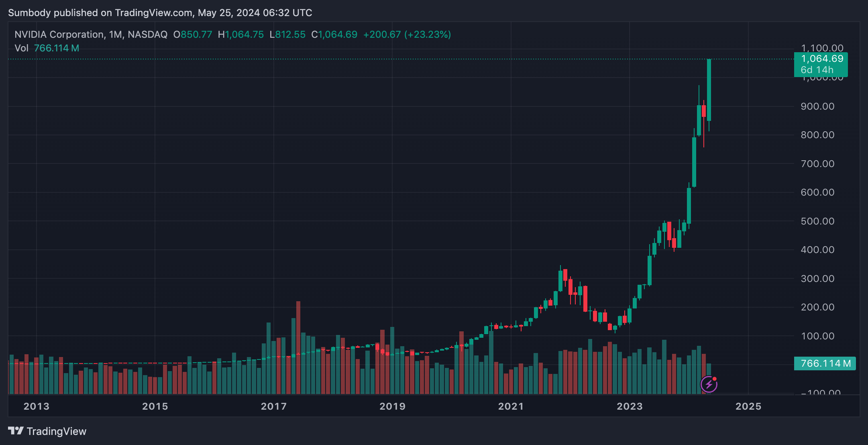This screenshot has height=445, width=868.
Task: Click the 2019 label on time axis
Action: tap(393, 406)
